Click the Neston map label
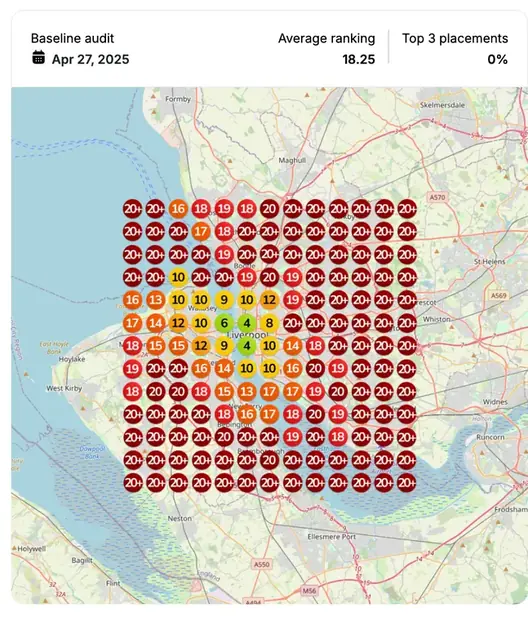528x620 pixels. (x=180, y=518)
